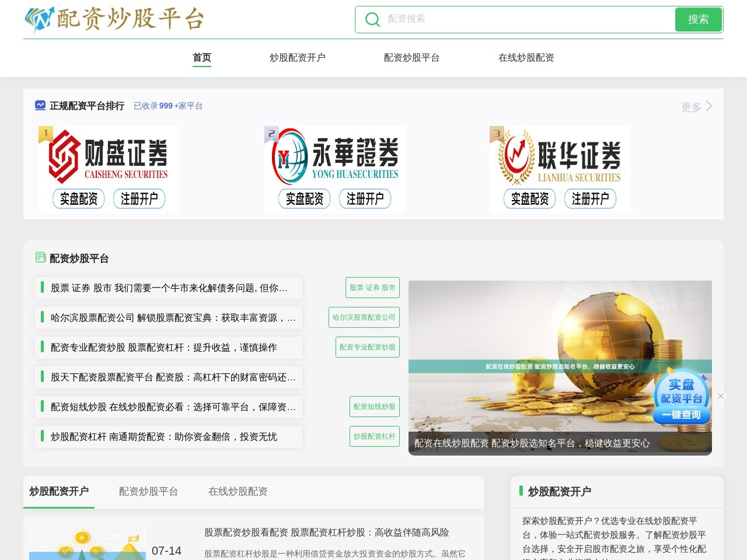Click the 股票 证券 股市 tag

tap(372, 288)
